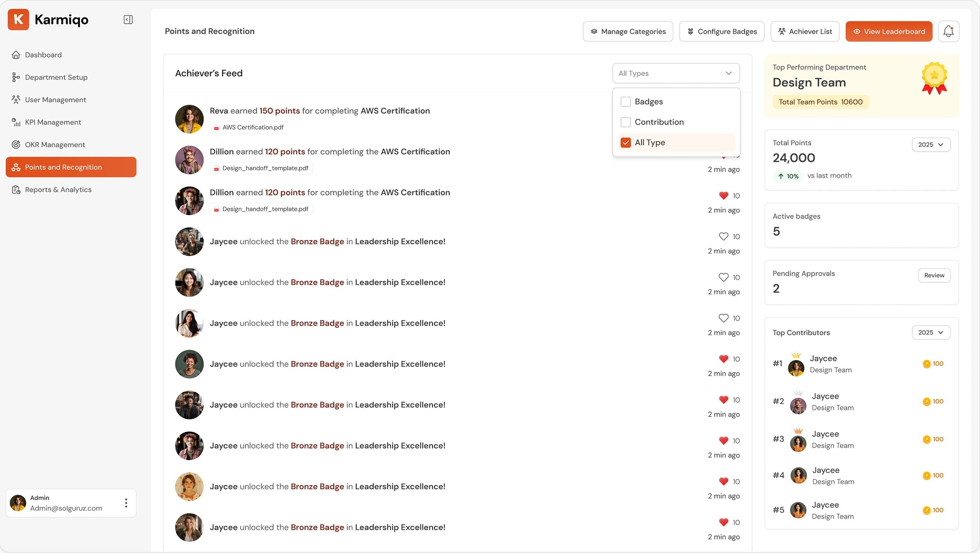Click the Karmiqo logo icon
The width and height of the screenshot is (980, 553).
18,19
